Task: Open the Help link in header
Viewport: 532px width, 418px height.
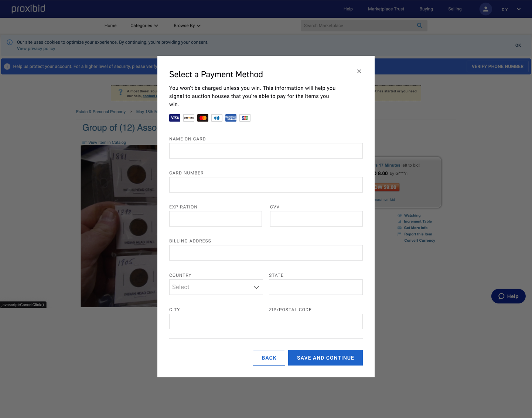Action: pyautogui.click(x=348, y=9)
